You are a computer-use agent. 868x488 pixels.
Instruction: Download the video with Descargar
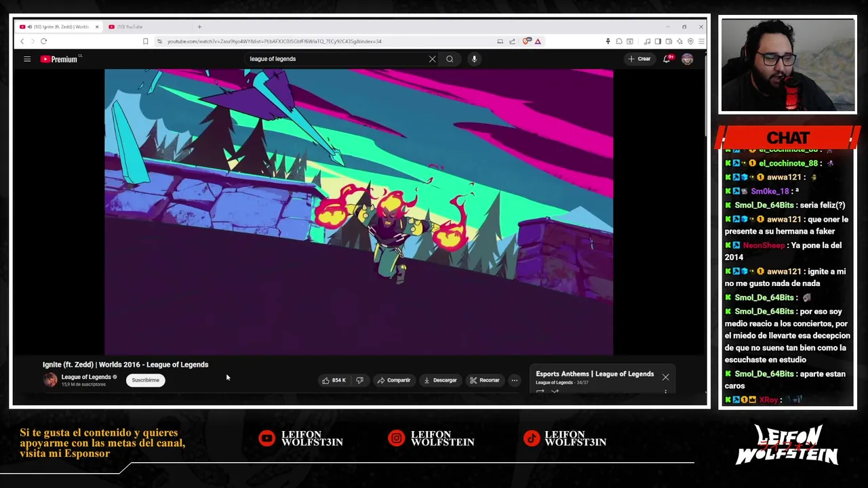click(440, 380)
